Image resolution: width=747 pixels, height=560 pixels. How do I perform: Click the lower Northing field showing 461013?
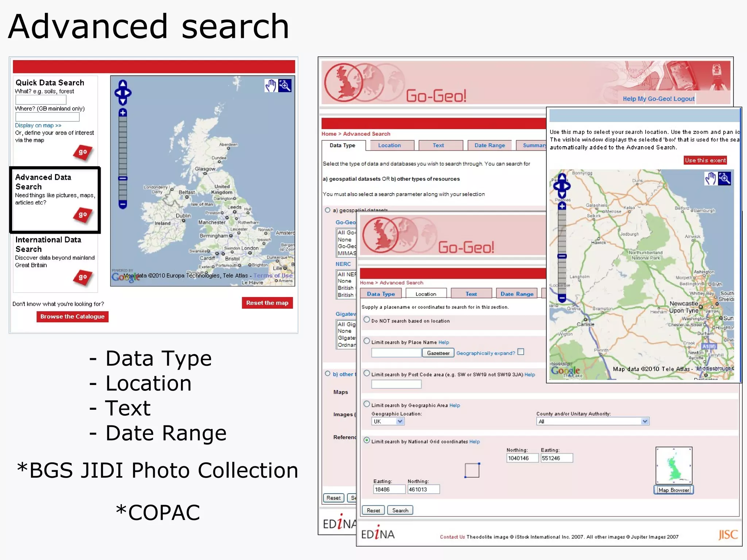[x=423, y=489]
